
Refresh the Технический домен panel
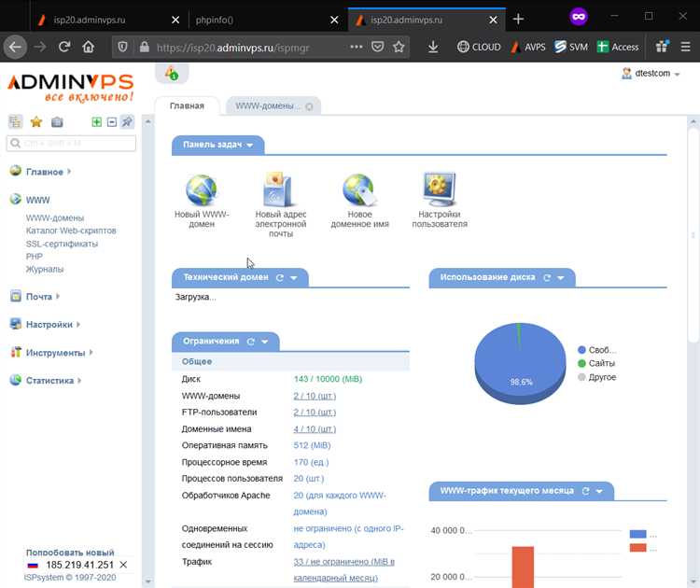[x=280, y=278]
